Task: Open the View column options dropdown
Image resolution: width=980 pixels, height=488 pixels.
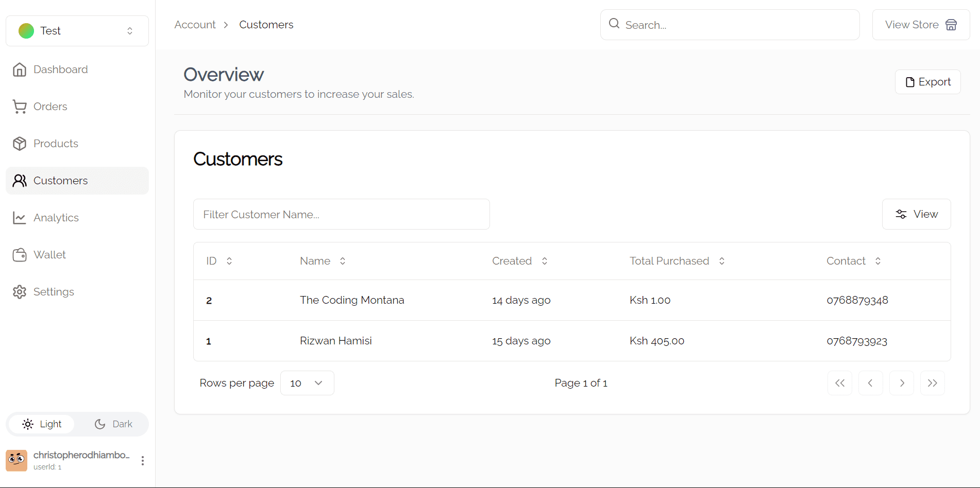Action: (916, 214)
